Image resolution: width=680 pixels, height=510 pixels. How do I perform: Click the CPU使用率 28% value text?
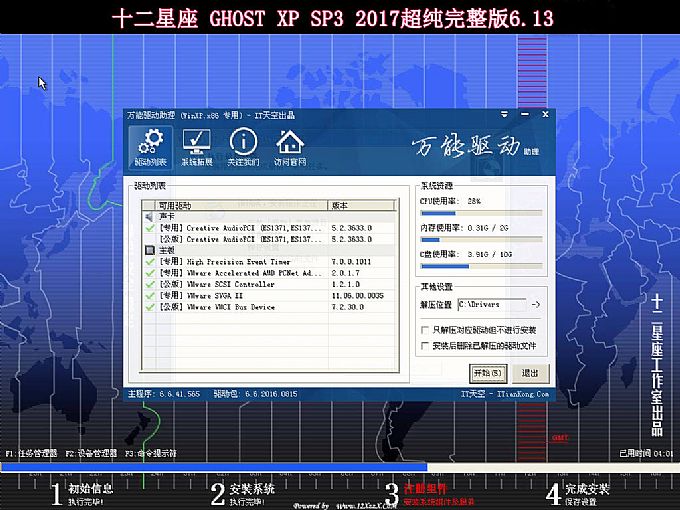pos(474,201)
